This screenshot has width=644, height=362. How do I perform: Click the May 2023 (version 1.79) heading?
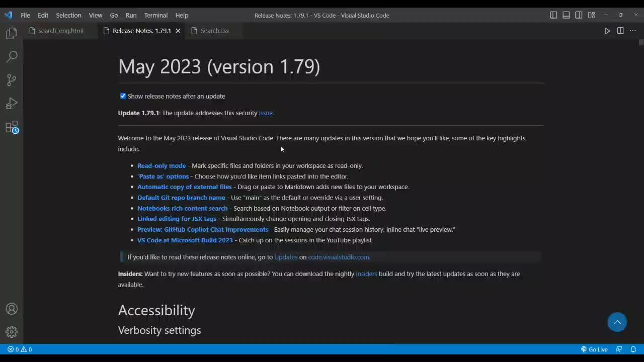tap(219, 67)
